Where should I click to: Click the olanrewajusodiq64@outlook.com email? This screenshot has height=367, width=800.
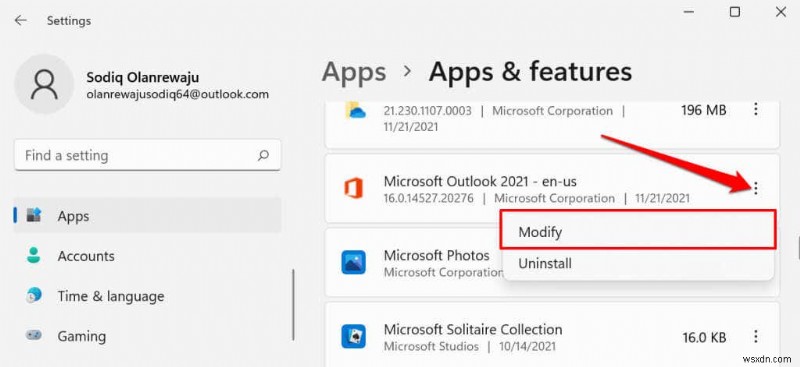point(178,94)
